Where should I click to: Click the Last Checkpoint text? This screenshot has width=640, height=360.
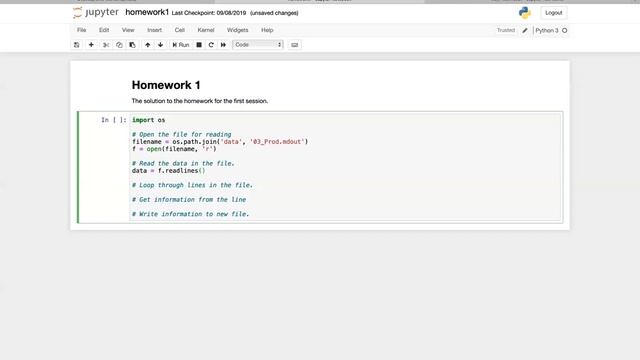click(x=209, y=13)
